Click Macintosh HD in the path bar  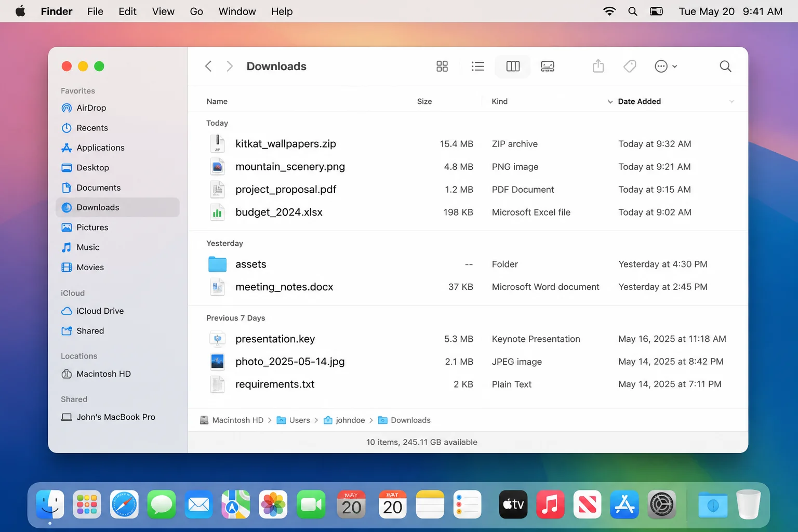[232, 420]
